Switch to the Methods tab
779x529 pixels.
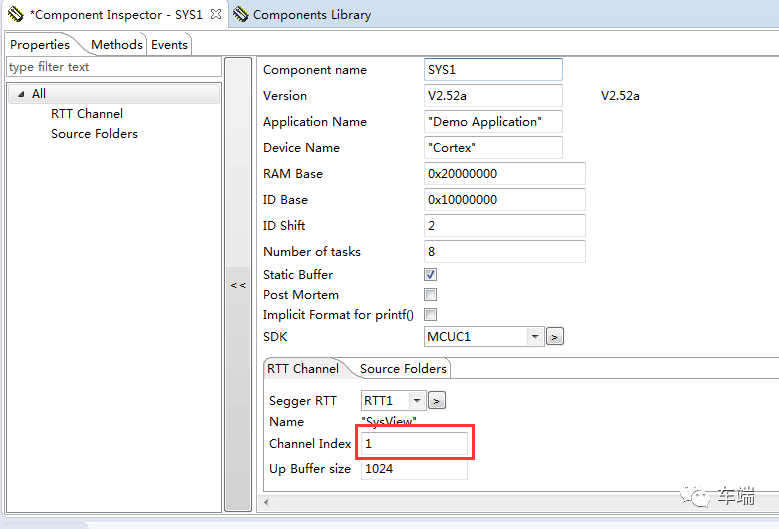(x=116, y=45)
